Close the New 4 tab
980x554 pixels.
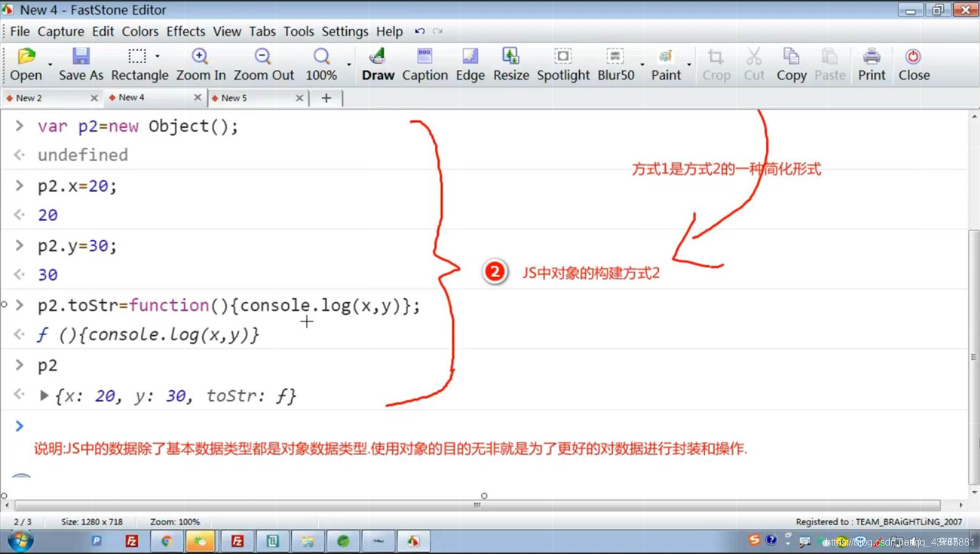click(197, 97)
